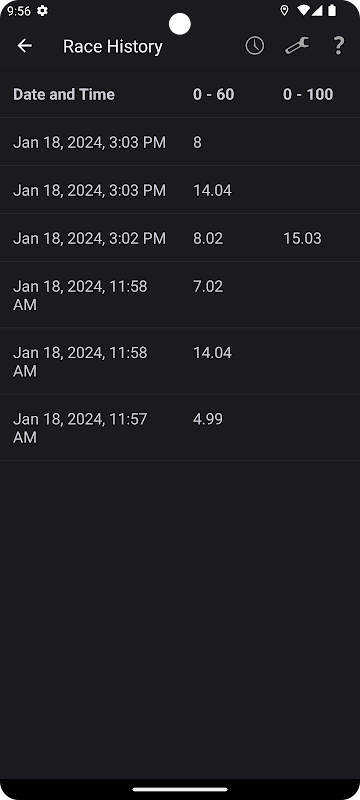This screenshot has height=800, width=360.
Task: Open the Jan 18, 3:02 PM race entry
Action: point(180,238)
